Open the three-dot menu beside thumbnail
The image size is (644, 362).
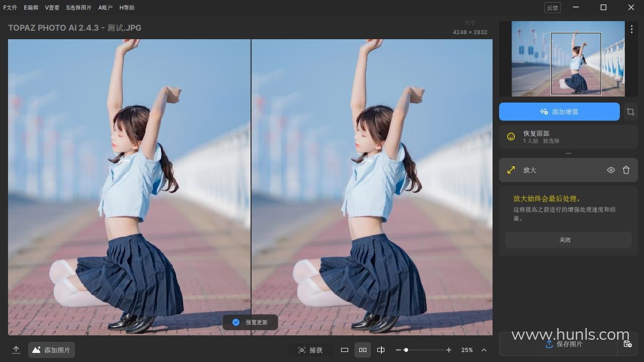(631, 30)
